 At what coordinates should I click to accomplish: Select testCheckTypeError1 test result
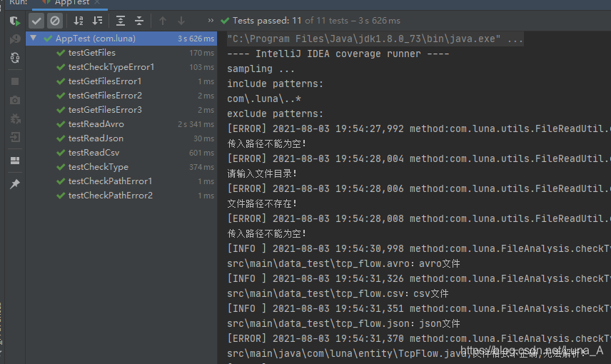(121, 67)
